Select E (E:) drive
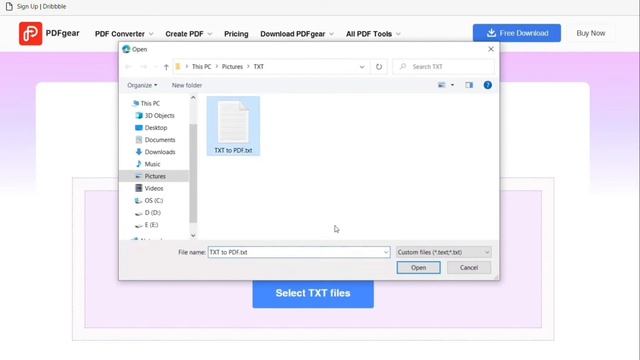Screen dimensions: 640x360 pyautogui.click(x=147, y=225)
